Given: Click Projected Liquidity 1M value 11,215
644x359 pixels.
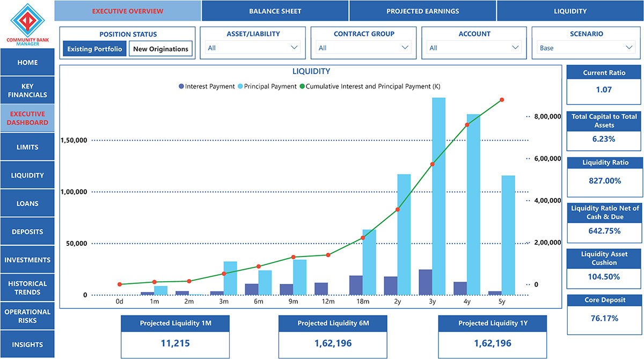Looking at the screenshot, I should click(175, 343).
